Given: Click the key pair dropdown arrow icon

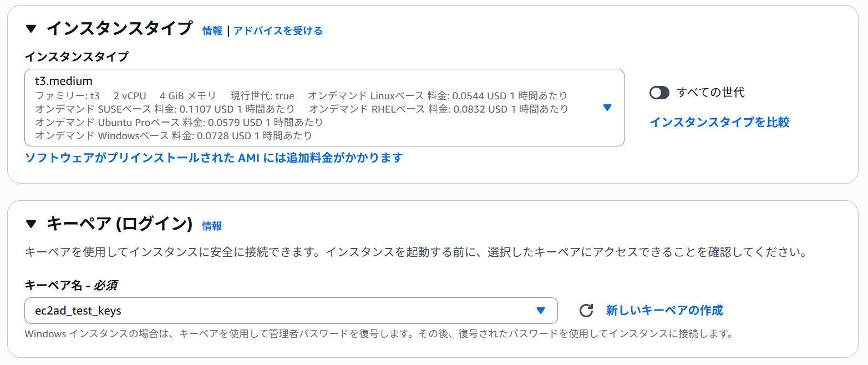Looking at the screenshot, I should 541,311.
